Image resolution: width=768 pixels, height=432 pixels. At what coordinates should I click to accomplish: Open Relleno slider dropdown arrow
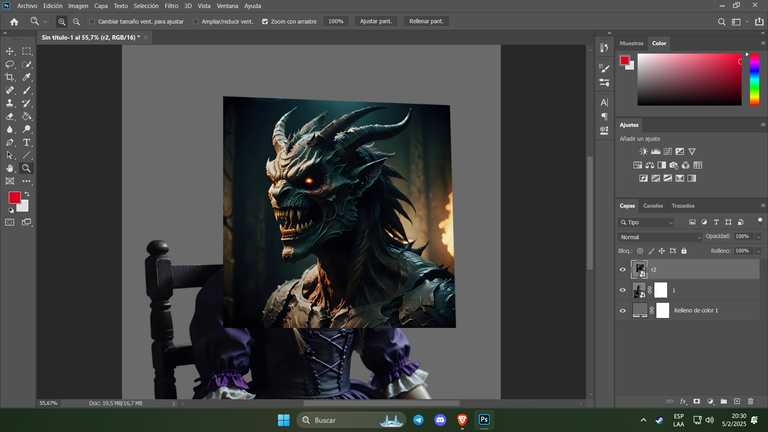pyautogui.click(x=758, y=251)
